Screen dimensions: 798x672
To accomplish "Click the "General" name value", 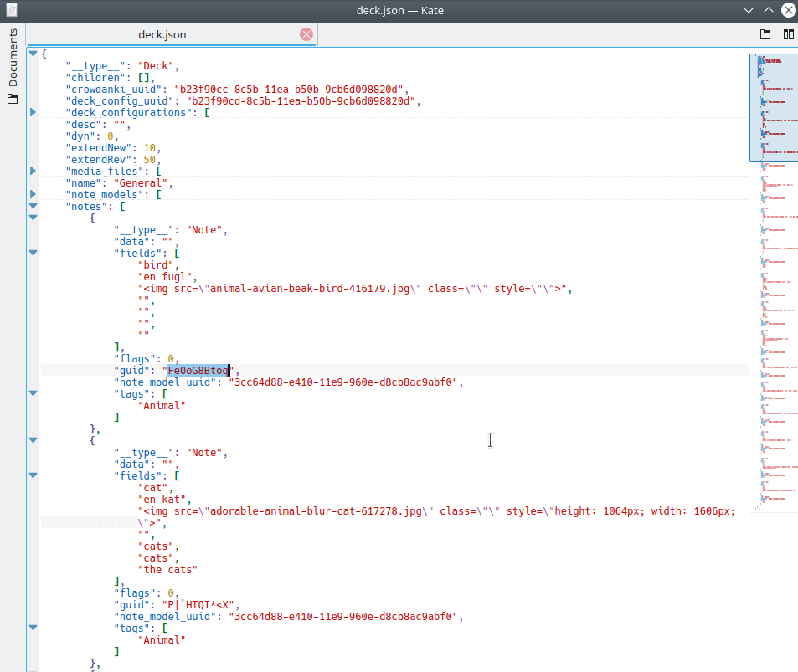I will [141, 183].
